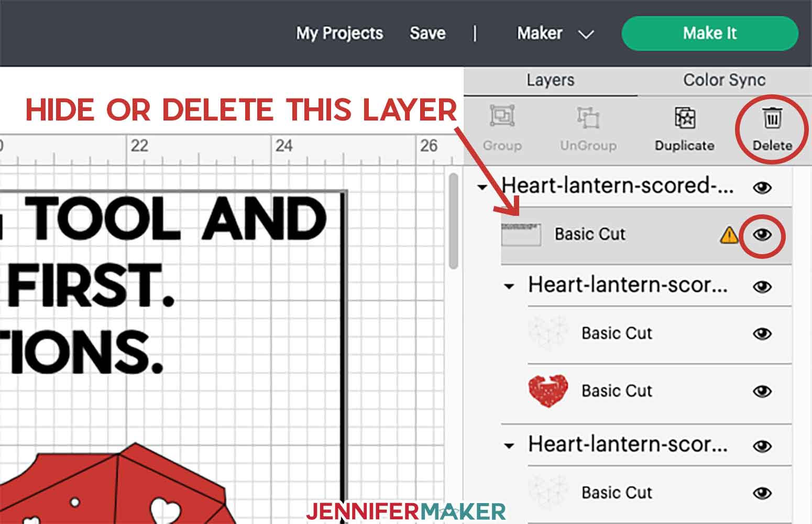Collapse the second Heart-lantern-scor group
Screen dimensions: 812x524
pos(509,287)
